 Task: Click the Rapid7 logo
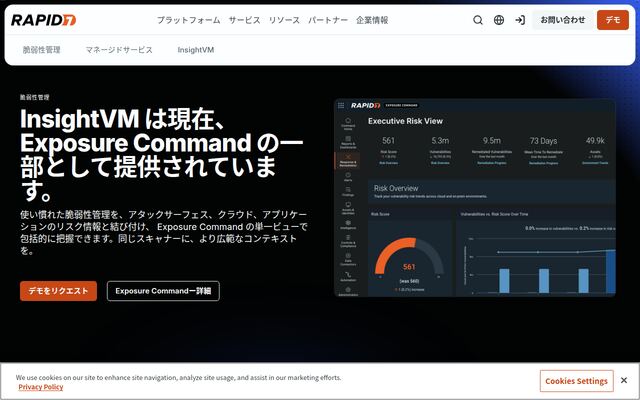[43, 20]
